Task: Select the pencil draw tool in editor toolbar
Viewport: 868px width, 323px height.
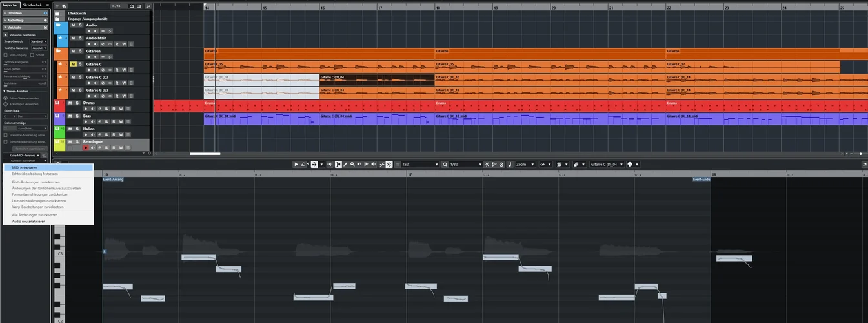Action: (x=345, y=165)
